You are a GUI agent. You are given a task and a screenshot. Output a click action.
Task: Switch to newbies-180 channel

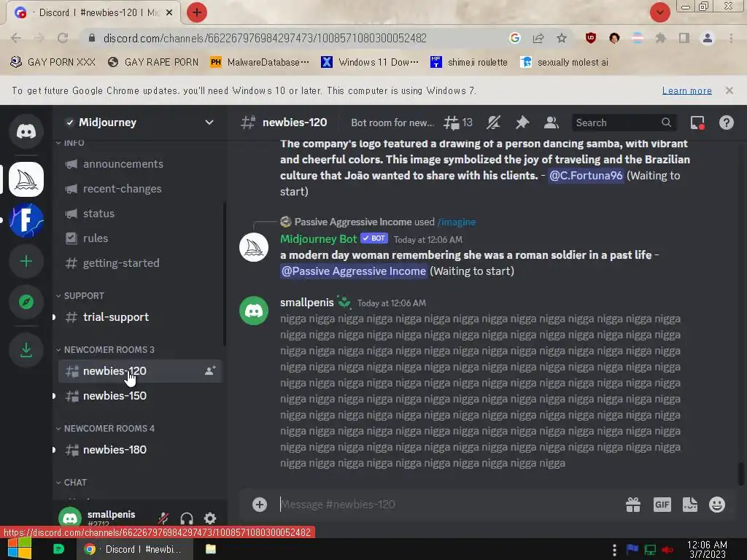[140, 449]
